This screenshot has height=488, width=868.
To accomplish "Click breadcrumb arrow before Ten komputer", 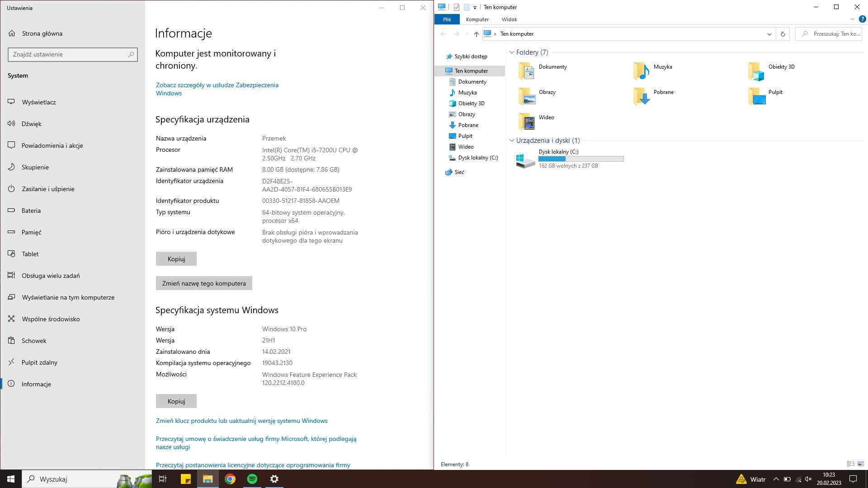I will (x=495, y=34).
